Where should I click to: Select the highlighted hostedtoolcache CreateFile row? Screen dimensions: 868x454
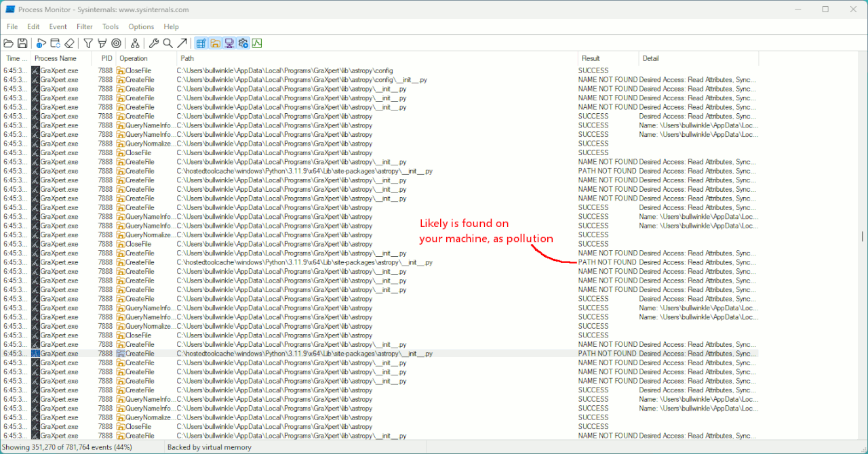380,354
